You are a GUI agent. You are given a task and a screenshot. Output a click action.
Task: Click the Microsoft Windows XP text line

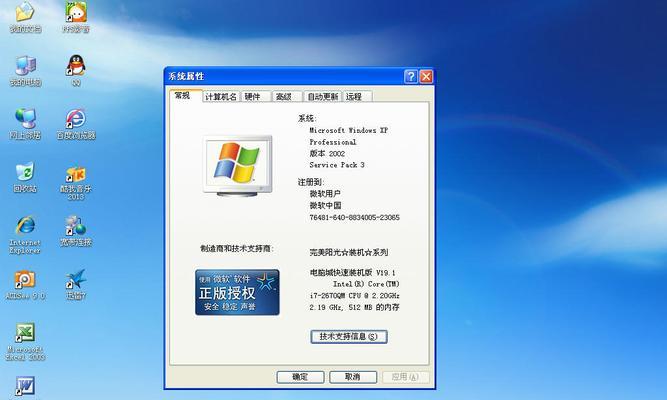tap(348, 130)
